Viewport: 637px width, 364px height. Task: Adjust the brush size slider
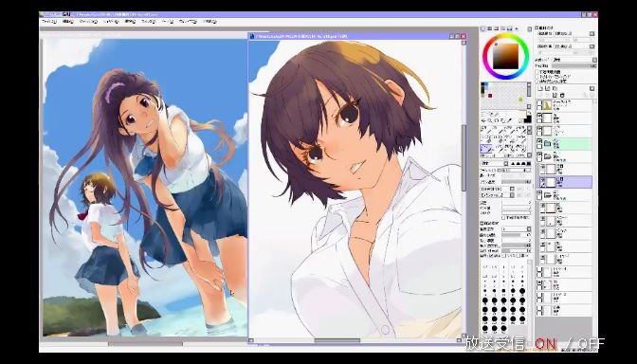(x=518, y=171)
